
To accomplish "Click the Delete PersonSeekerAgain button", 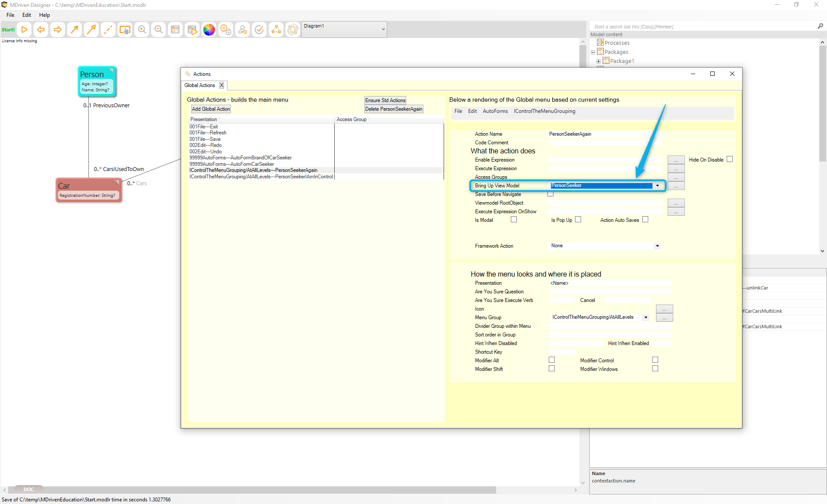I will [x=394, y=109].
